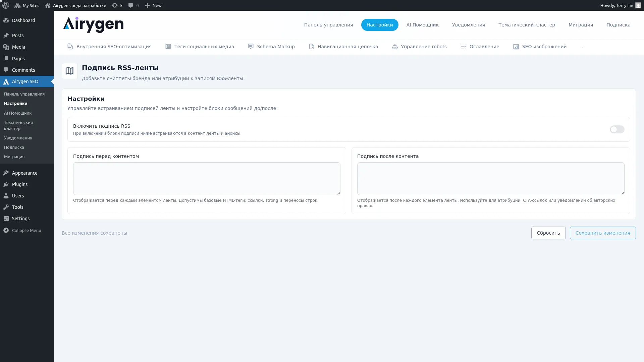Open Dashboard in the sidebar
The height and width of the screenshot is (362, 644).
click(x=27, y=20)
